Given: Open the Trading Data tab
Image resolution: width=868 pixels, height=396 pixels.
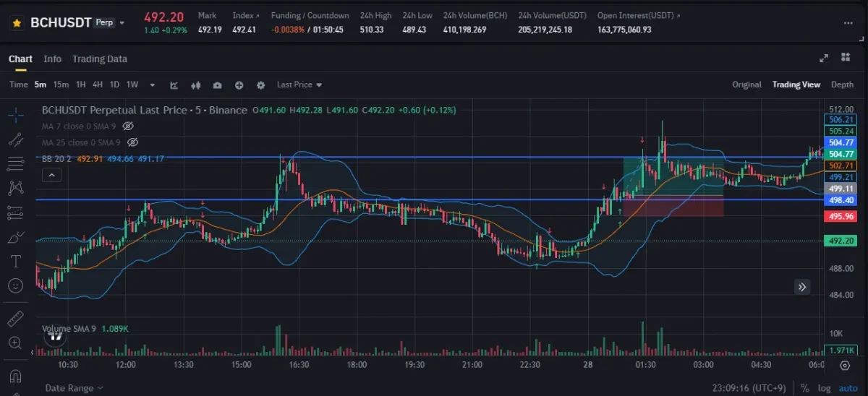Looking at the screenshot, I should 99,59.
